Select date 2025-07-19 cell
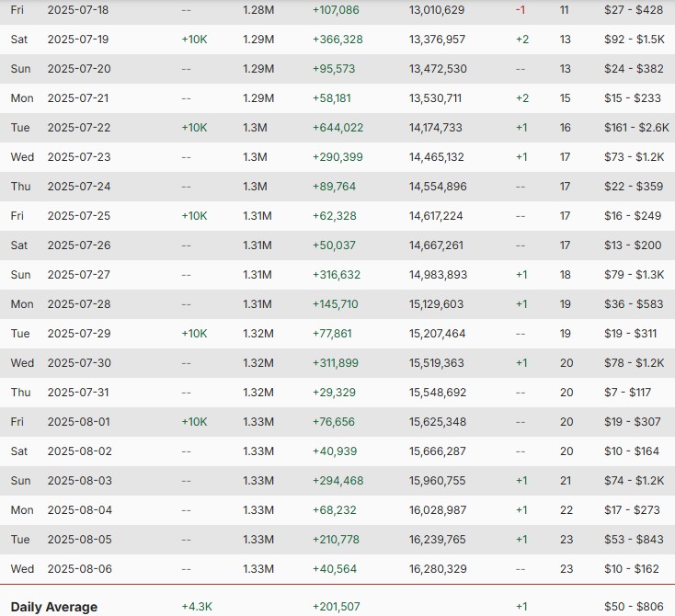This screenshot has height=616, width=675. pyautogui.click(x=79, y=40)
